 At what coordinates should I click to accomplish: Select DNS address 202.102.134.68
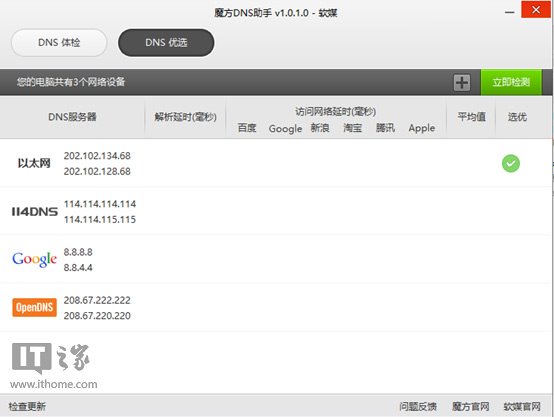tap(97, 156)
